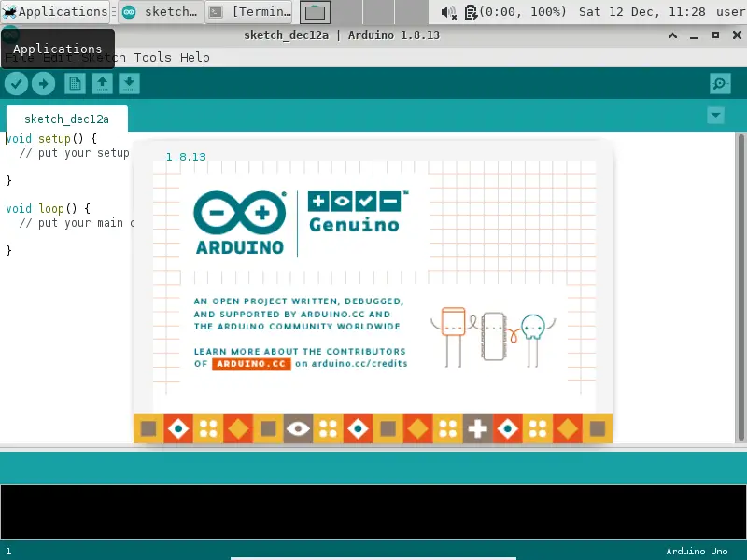The image size is (747, 560).
Task: Click the robot characters illustration on splash
Action: pyautogui.click(x=493, y=337)
